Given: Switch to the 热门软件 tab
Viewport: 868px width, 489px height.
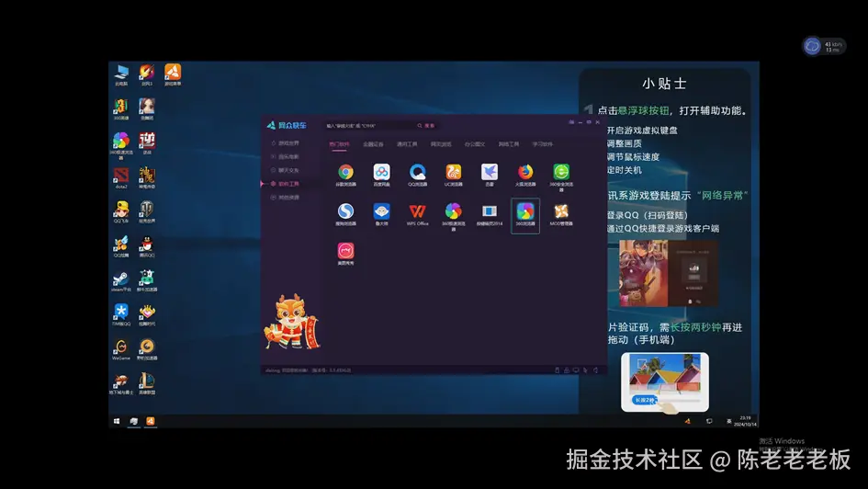Looking at the screenshot, I should point(339,144).
